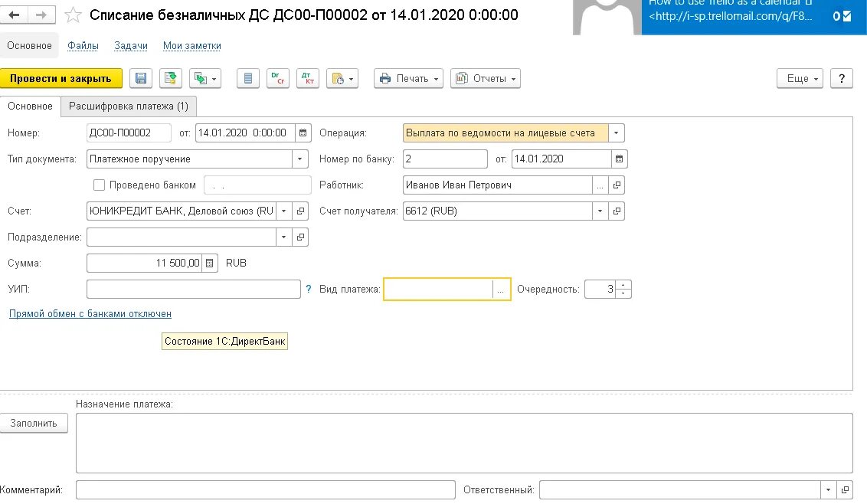Show УИП help with the blue question mark

pos(309,289)
